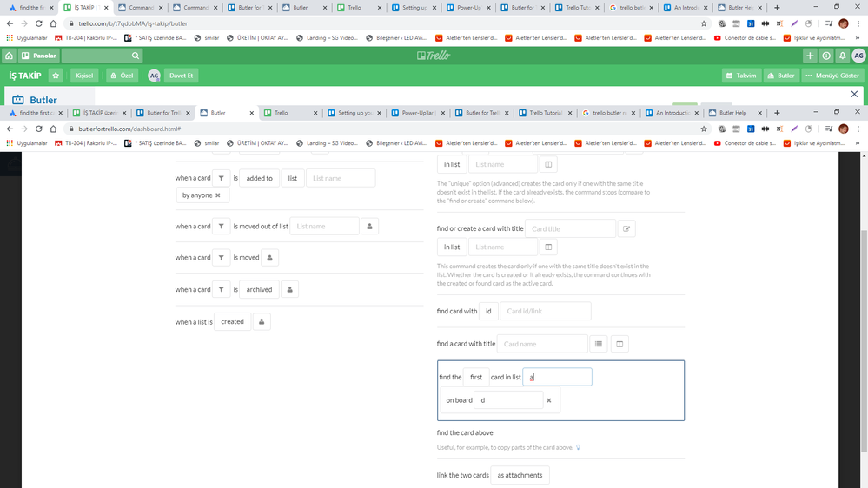Viewport: 868px width, 488px height.
Task: Click the person icon next to 'archived'
Action: pos(289,289)
